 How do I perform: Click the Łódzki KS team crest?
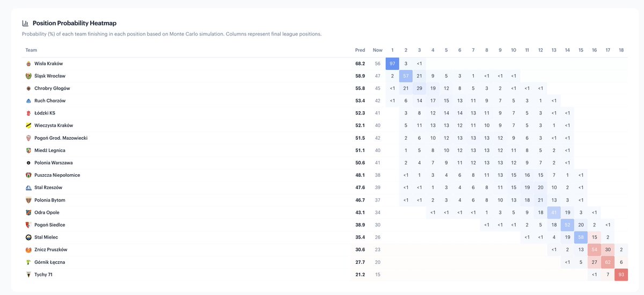(28, 113)
